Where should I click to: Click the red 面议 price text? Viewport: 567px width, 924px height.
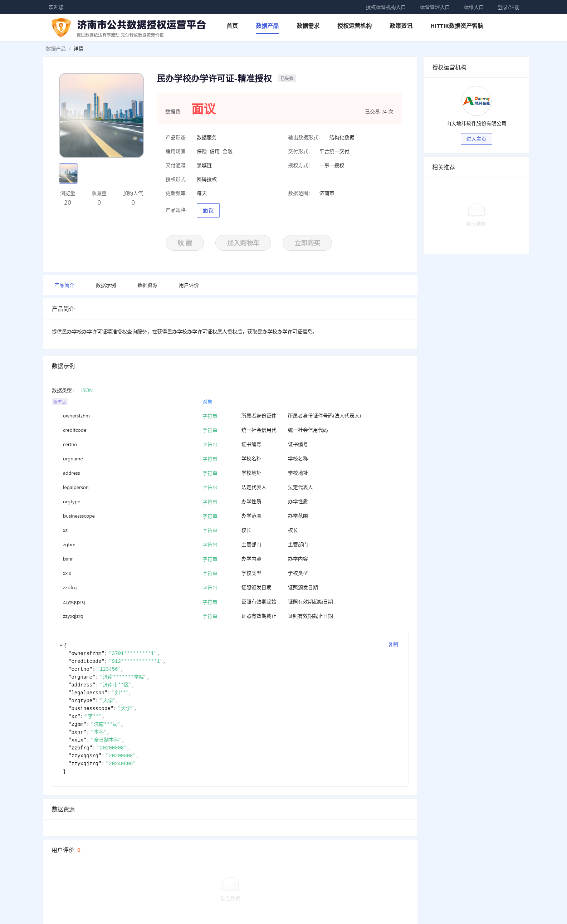coord(204,109)
